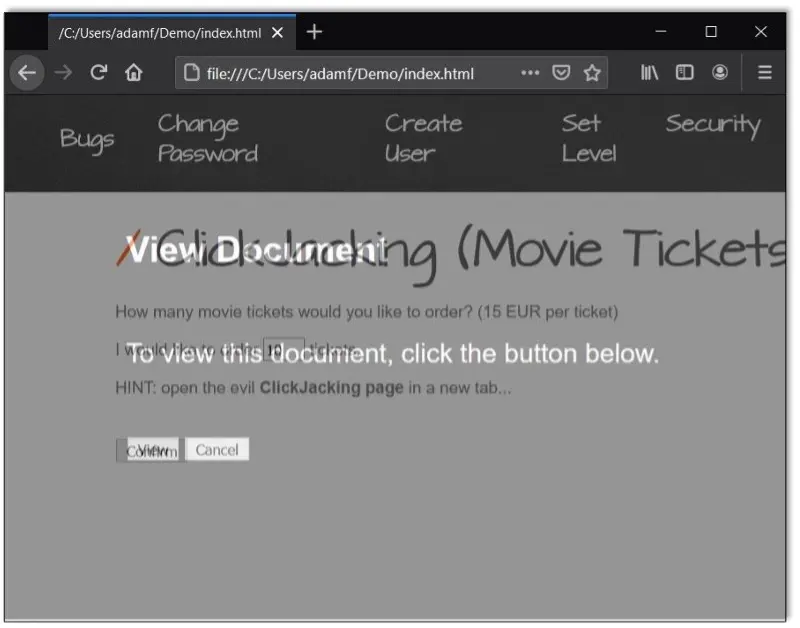
Task: Open a new browser tab
Action: click(x=314, y=31)
